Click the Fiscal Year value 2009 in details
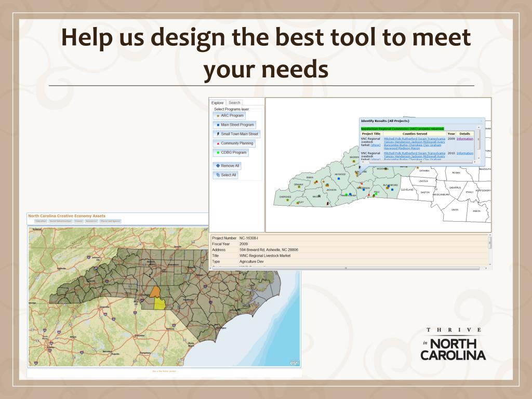This screenshot has height=399, width=532. point(244,244)
